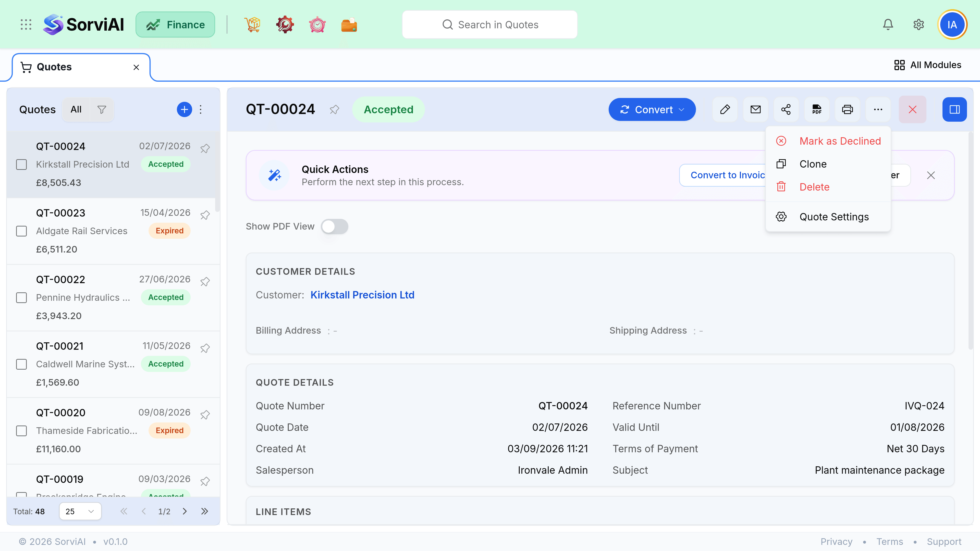
Task: Switch to the Finance module
Action: 175,25
